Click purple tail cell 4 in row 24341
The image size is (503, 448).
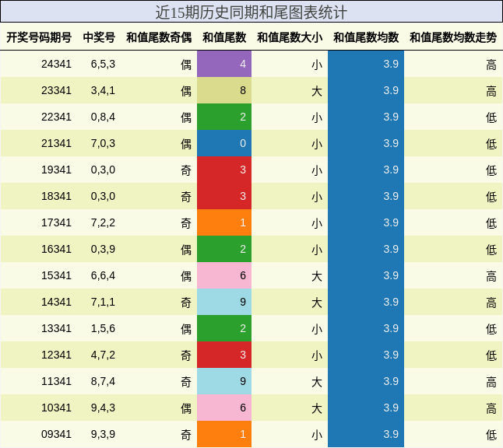[x=224, y=64]
